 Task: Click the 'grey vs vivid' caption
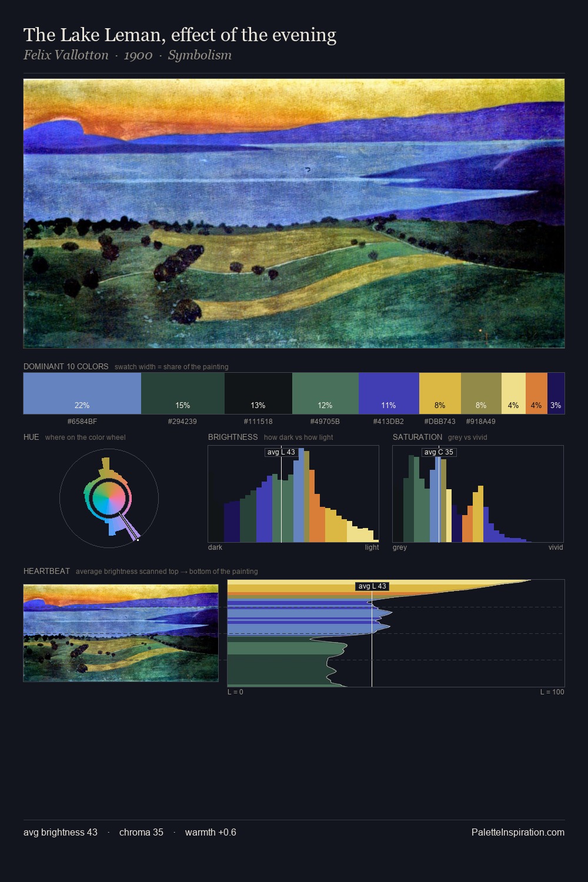(x=467, y=437)
